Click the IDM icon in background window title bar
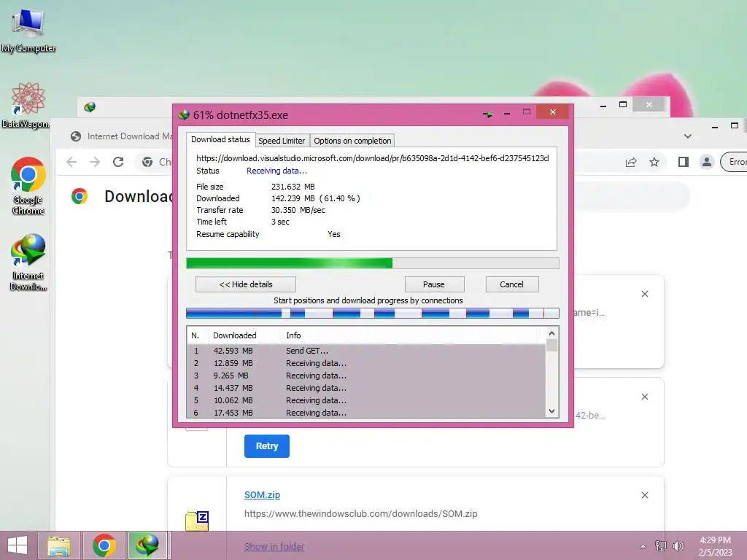The image size is (747, 560). pyautogui.click(x=90, y=107)
